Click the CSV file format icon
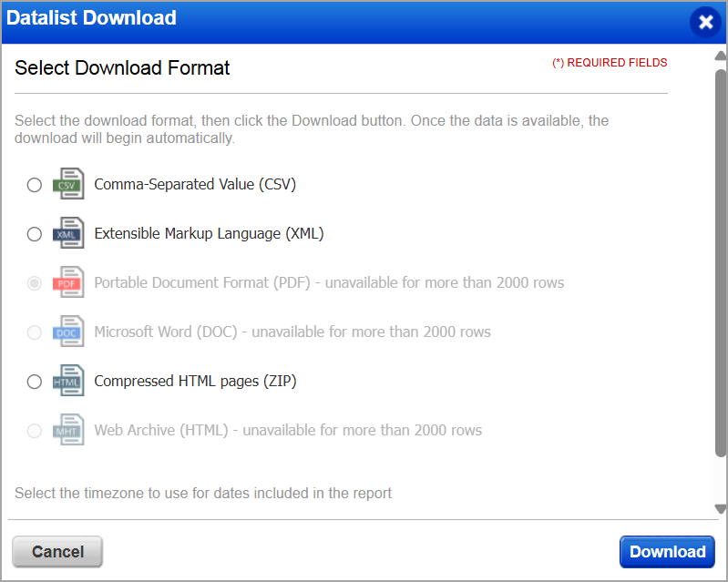The image size is (728, 582). pos(68,184)
